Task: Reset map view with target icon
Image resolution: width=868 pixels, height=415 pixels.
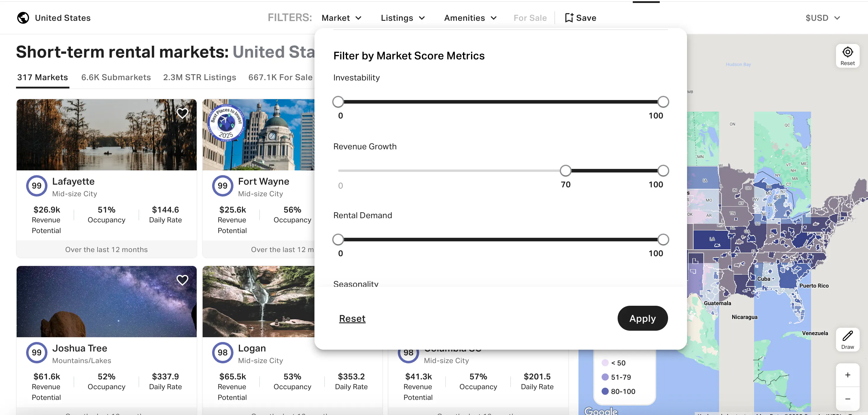Action: (848, 56)
